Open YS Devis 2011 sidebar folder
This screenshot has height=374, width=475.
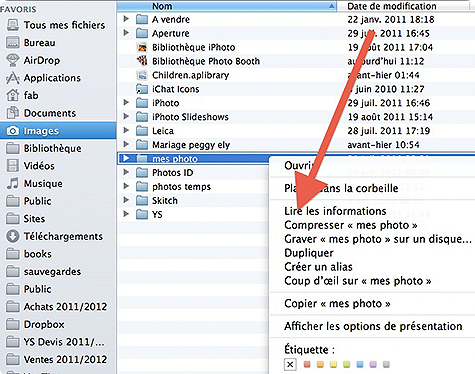55,342
